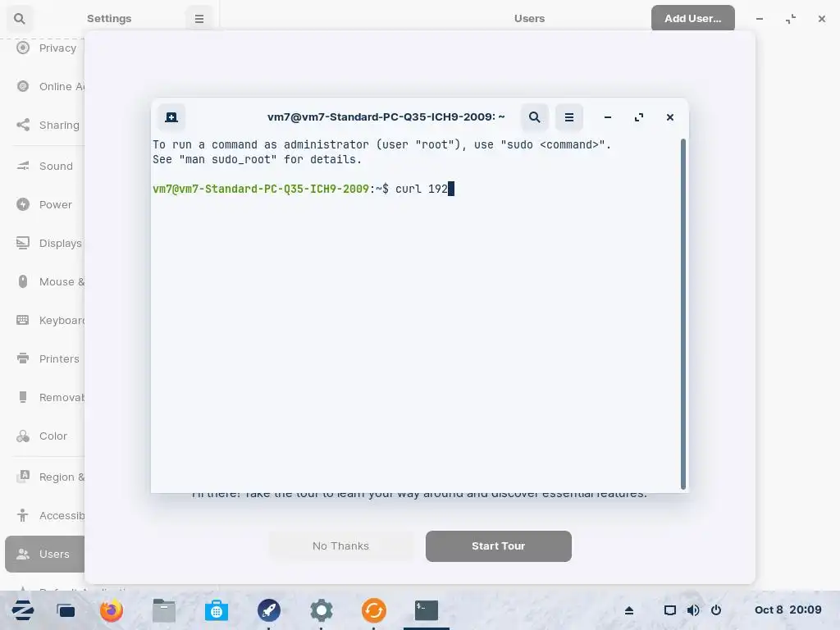Click the display tray icon

tap(669, 610)
